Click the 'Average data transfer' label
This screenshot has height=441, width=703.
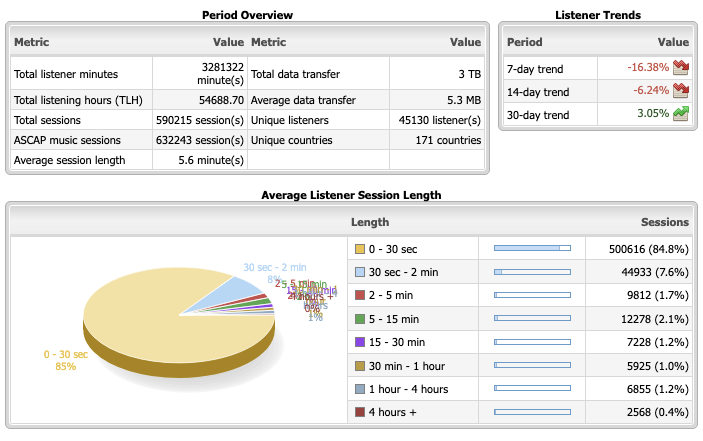303,100
